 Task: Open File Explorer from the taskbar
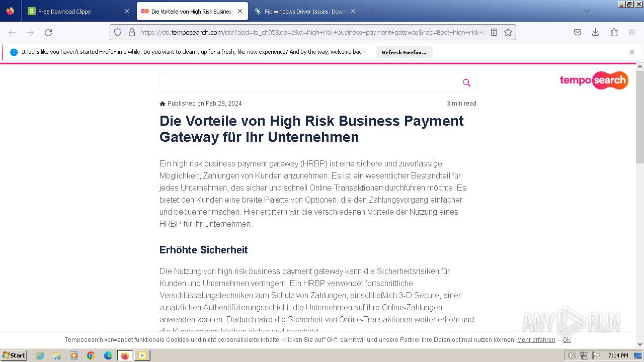(x=57, y=355)
